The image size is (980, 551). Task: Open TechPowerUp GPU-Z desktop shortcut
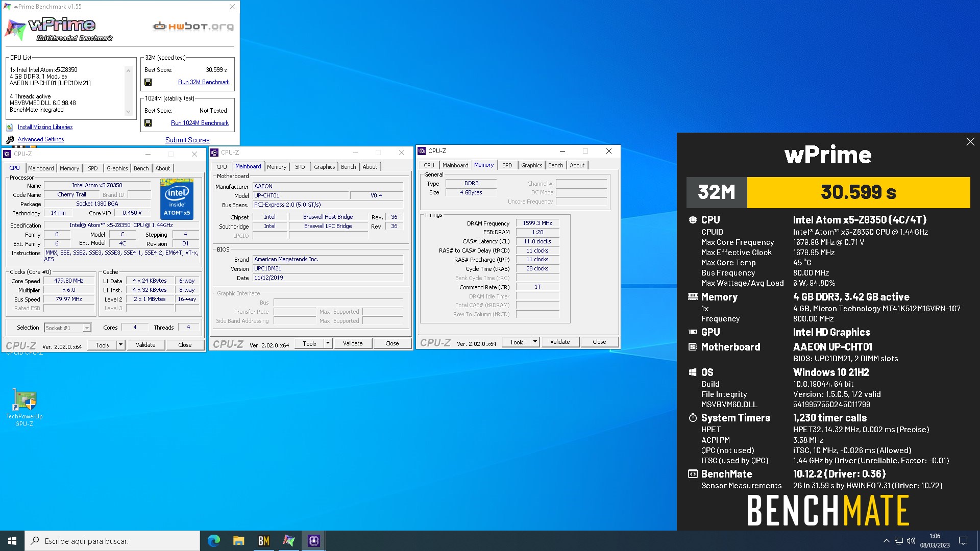click(x=24, y=408)
